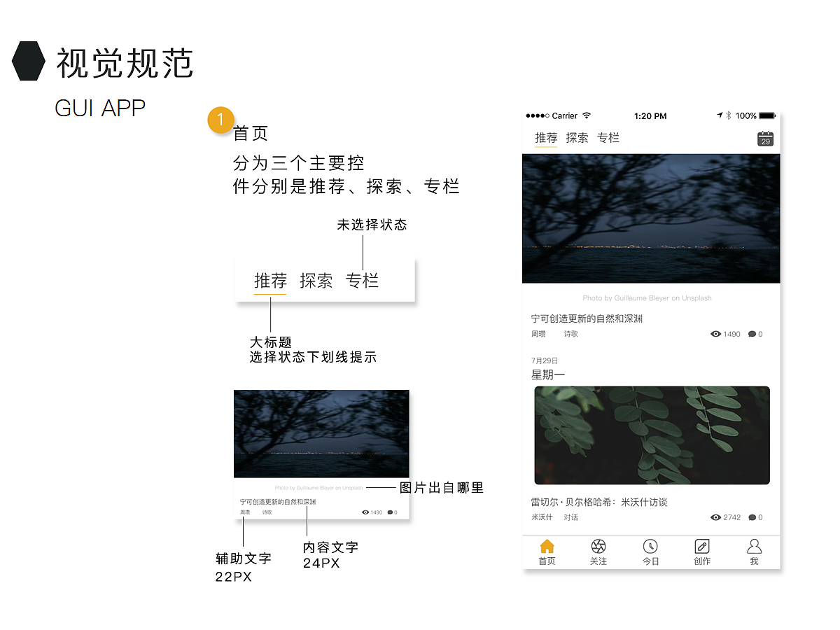Click the Wi-Fi icon in the status bar
840x630 pixels.
click(x=588, y=116)
